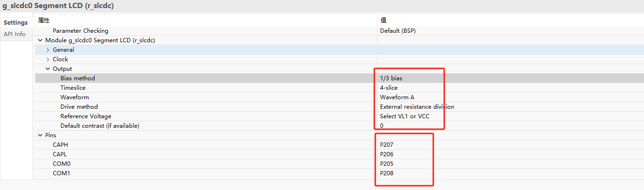This screenshot has width=644, height=190.
Task: Click the CAPH pin value P207
Action: coord(387,145)
